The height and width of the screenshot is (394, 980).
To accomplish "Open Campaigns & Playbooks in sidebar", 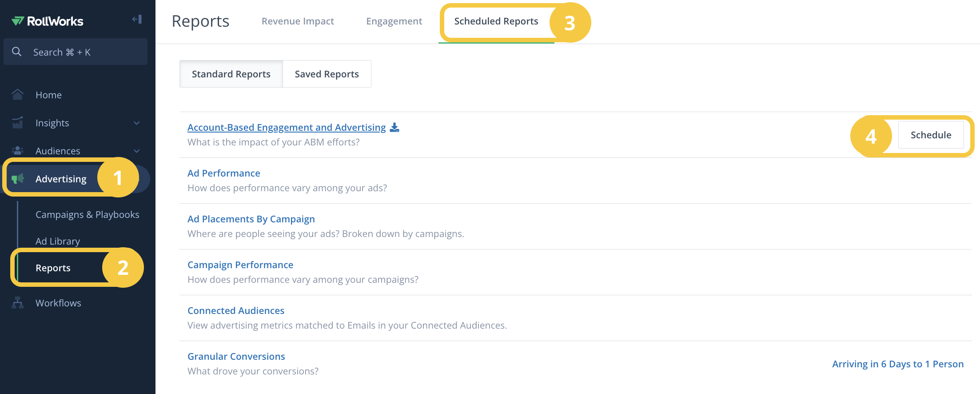I will 88,214.
